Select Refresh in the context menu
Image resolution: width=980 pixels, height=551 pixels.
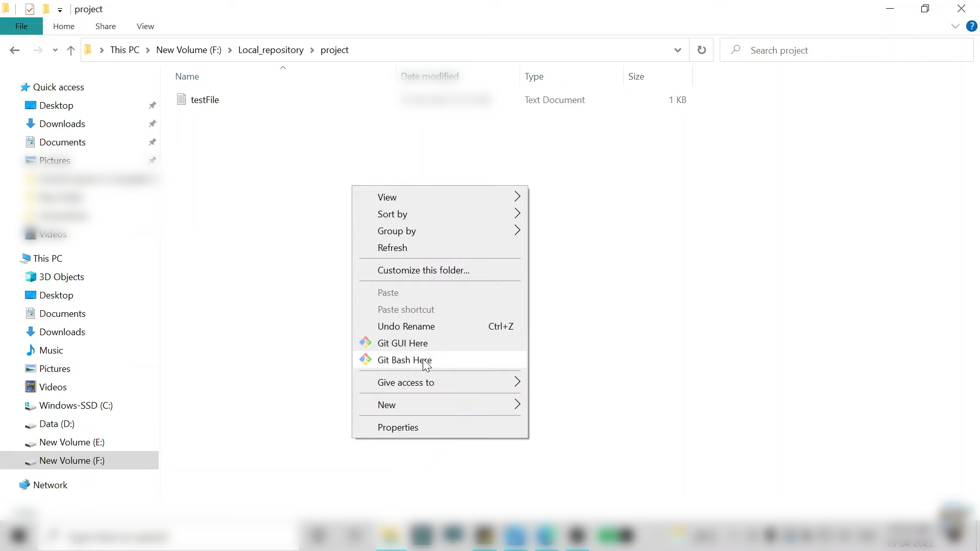440,248
